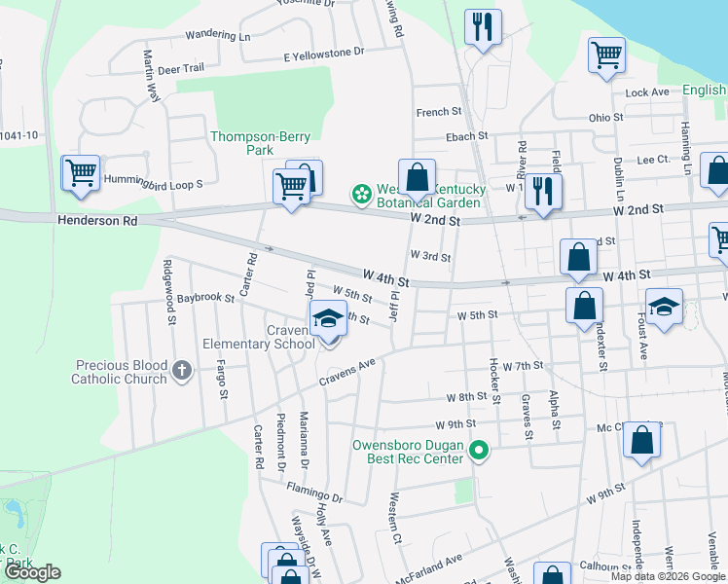The height and width of the screenshot is (584, 728).
Task: Click the restaurant marker above French St
Action: (x=483, y=29)
